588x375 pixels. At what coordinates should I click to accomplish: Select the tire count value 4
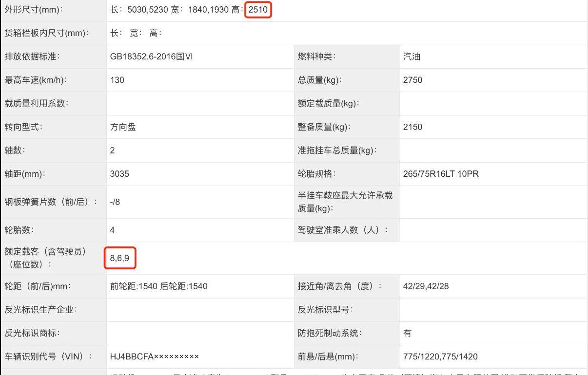[x=112, y=230]
